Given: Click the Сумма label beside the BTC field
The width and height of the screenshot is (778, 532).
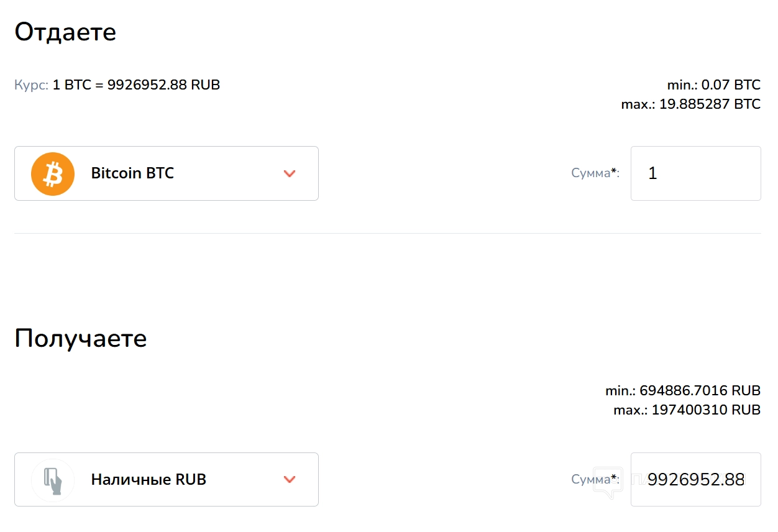Looking at the screenshot, I should [595, 173].
